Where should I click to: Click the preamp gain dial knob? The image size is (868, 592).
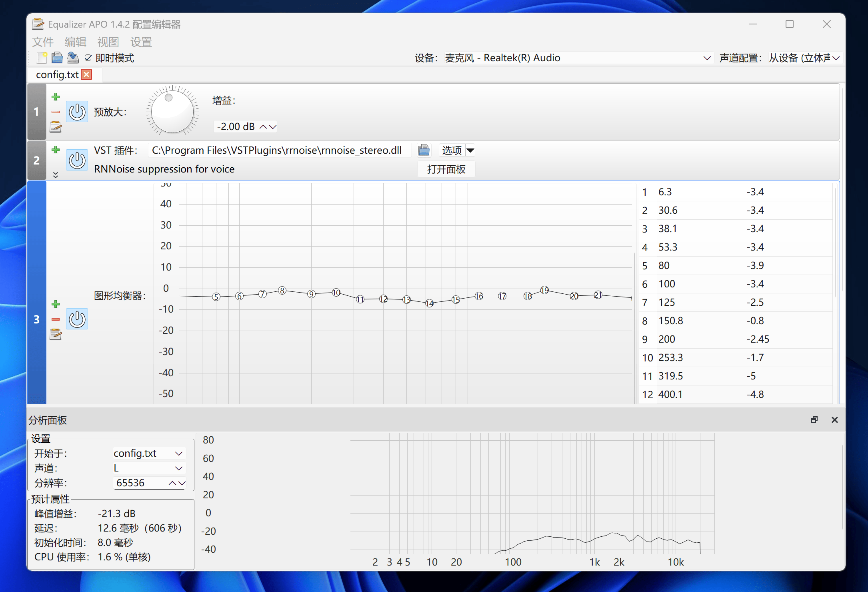tap(172, 111)
